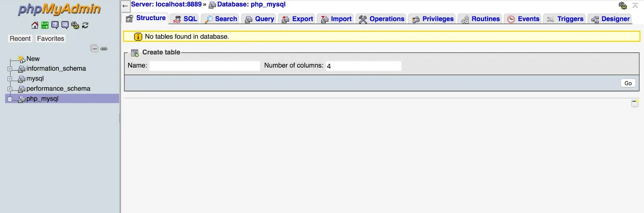
Task: Collapse top menu with up-arrow icon
Action: [635, 5]
